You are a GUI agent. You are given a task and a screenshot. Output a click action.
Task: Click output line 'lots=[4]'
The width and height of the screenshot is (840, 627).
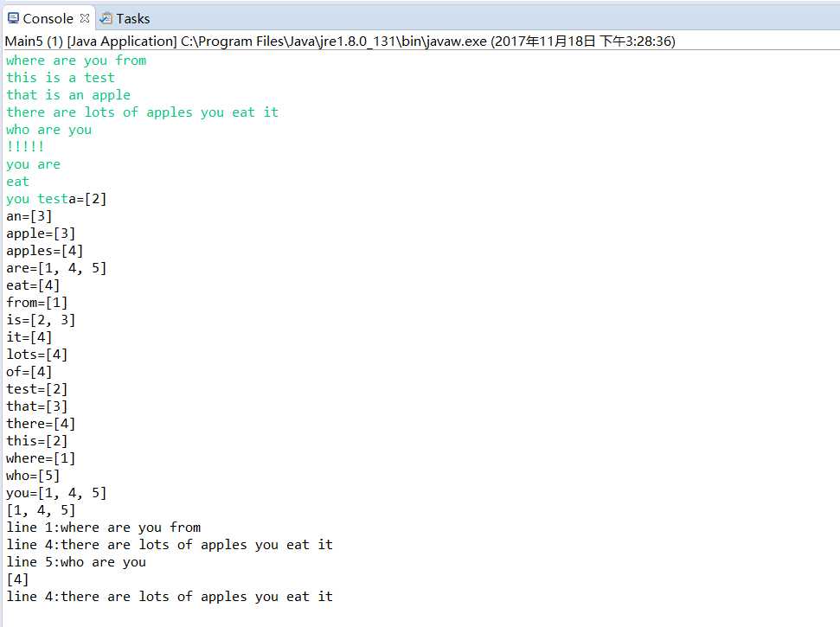(37, 355)
